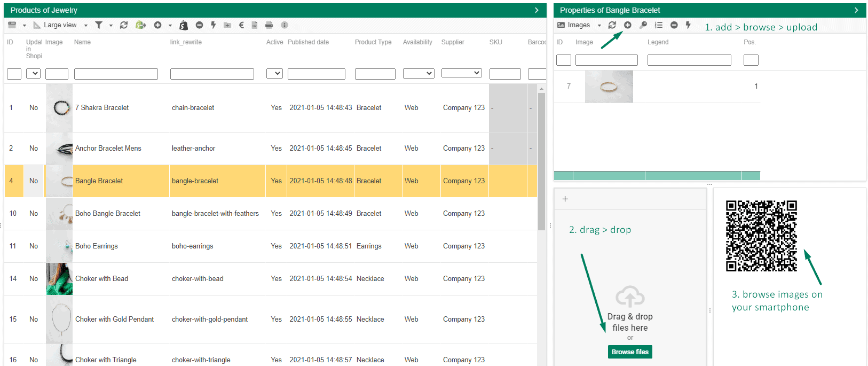
Task: Click the Browse files button
Action: (x=630, y=352)
